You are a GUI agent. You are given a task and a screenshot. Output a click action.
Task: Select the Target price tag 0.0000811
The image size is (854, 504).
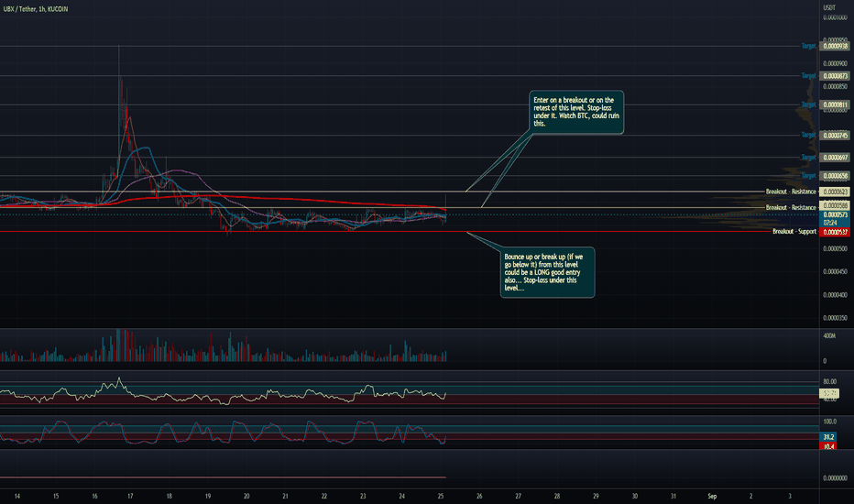click(x=835, y=104)
